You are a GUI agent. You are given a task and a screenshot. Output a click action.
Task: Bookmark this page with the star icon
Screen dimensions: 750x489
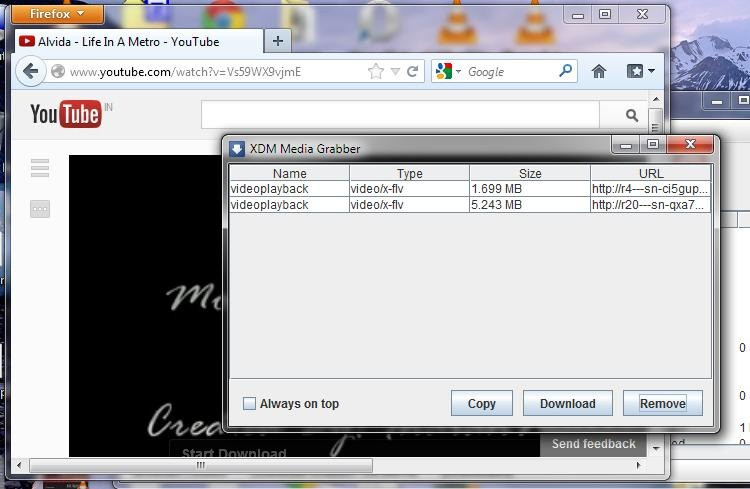point(376,72)
